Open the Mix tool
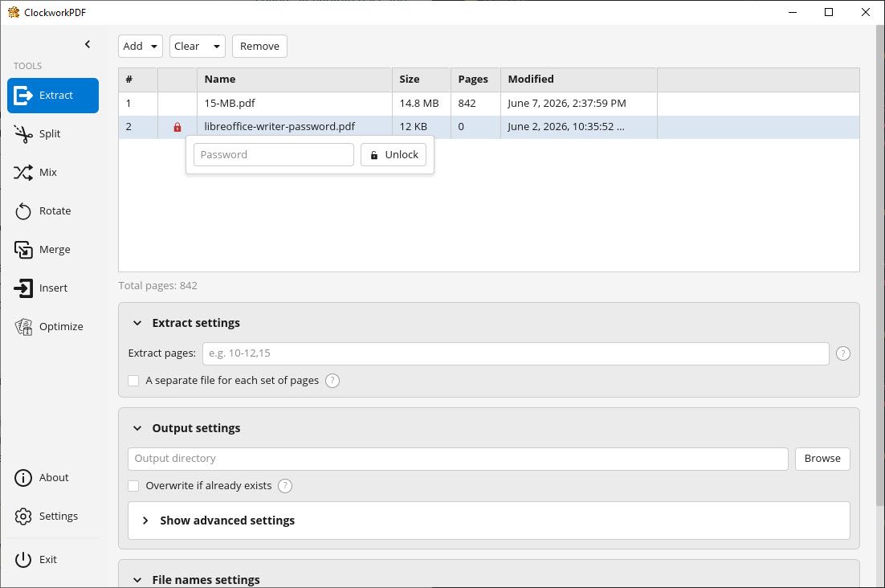The image size is (885, 588). coord(53,172)
